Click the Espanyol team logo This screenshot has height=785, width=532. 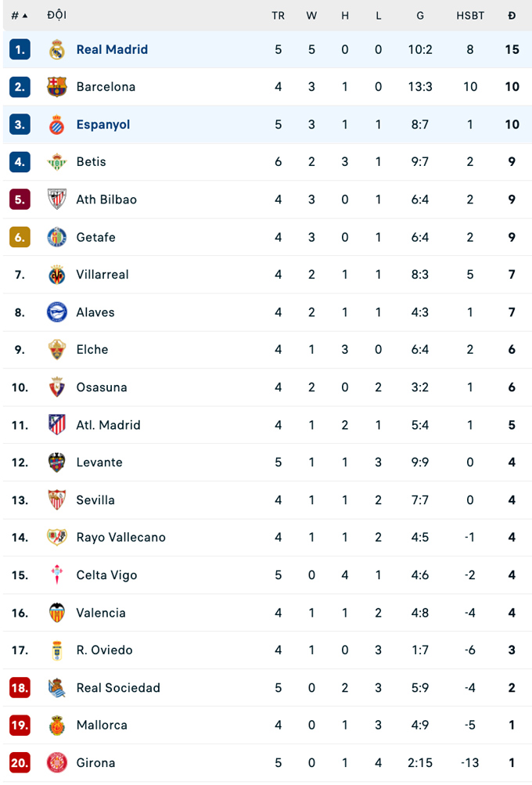coord(57,124)
